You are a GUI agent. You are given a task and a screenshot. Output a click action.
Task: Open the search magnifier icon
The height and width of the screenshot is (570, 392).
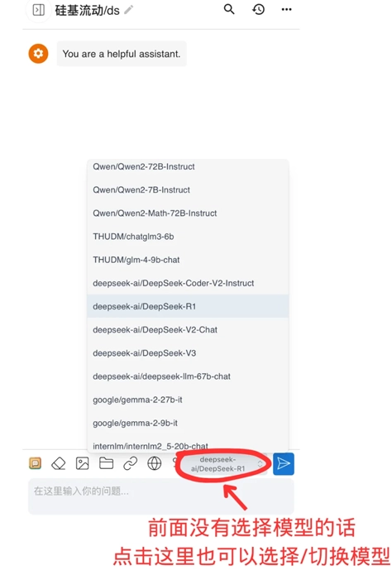(x=229, y=9)
